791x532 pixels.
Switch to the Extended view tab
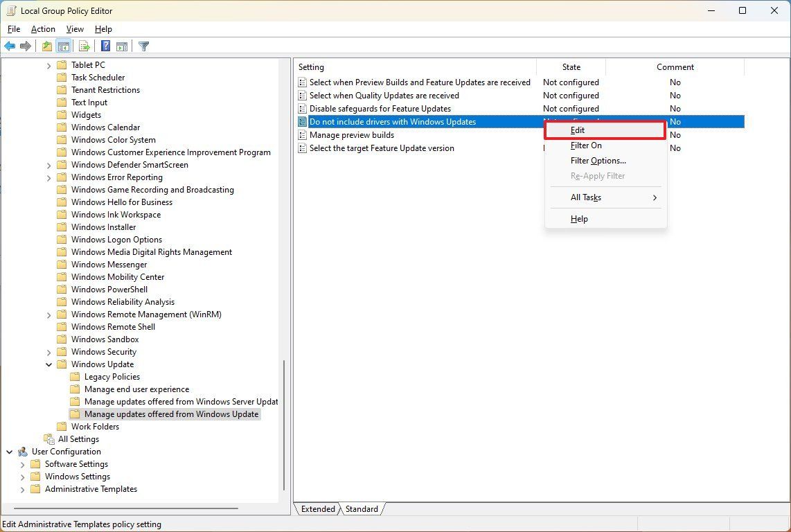(317, 508)
